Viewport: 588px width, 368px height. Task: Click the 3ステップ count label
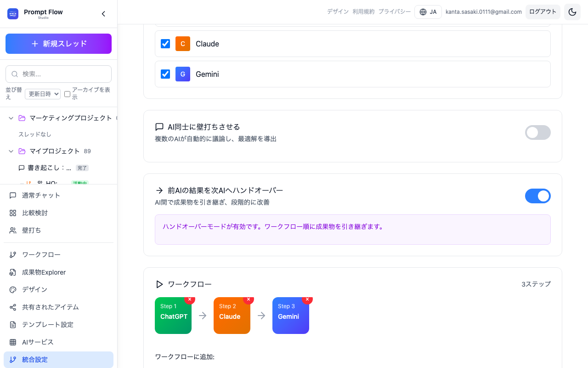pyautogui.click(x=536, y=284)
